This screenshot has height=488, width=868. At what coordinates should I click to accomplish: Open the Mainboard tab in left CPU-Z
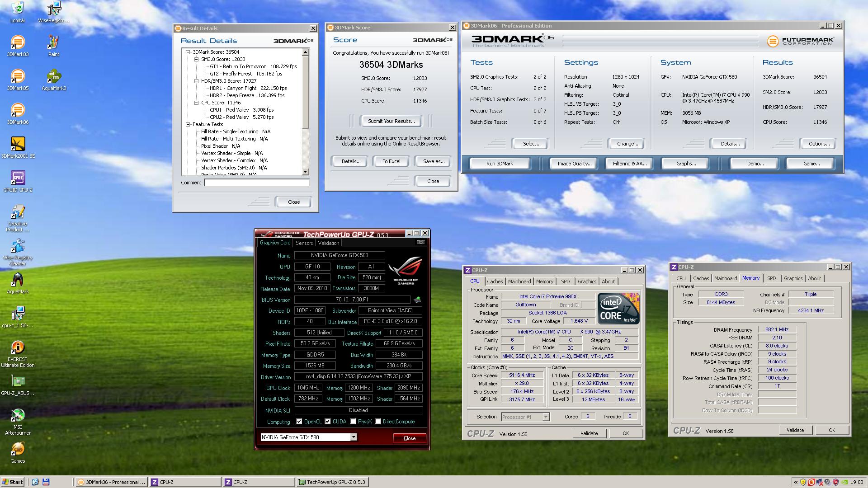pos(519,282)
